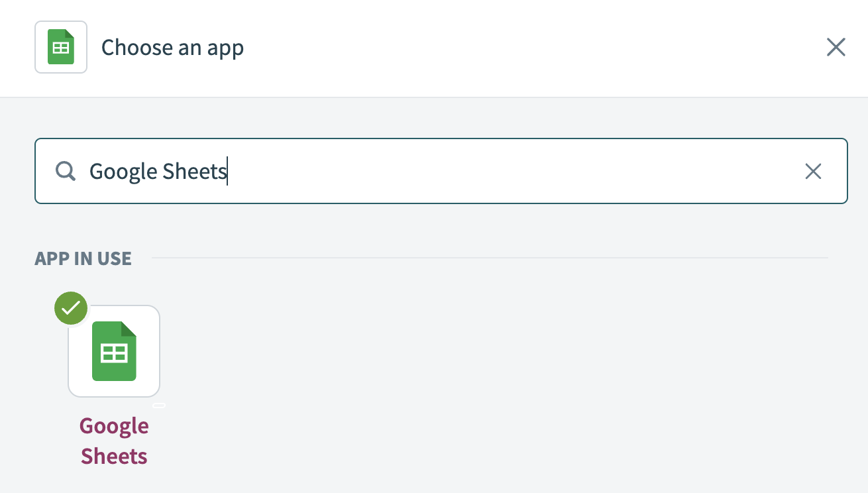This screenshot has width=868, height=493.
Task: Click the APP IN USE section label
Action: [83, 258]
